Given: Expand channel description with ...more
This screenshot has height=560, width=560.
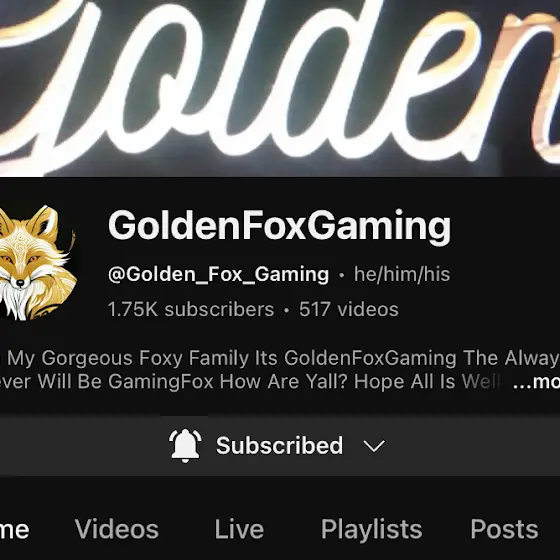Looking at the screenshot, I should click(536, 381).
